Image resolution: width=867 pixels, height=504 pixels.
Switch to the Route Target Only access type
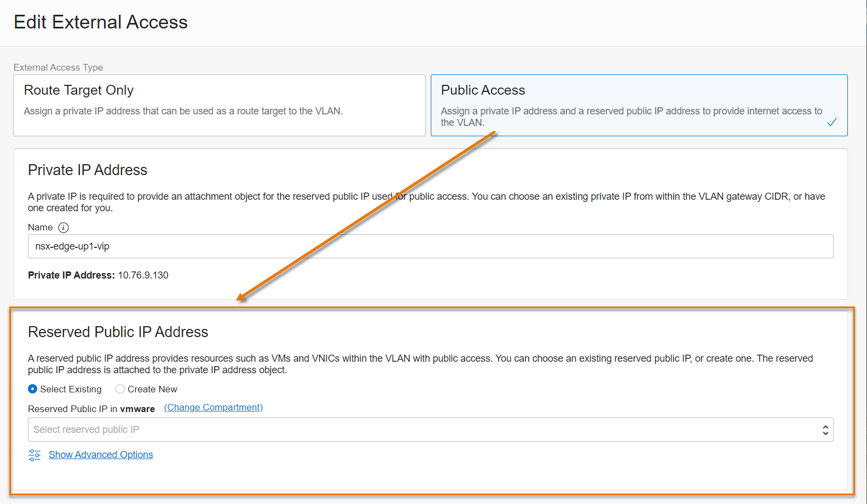[219, 105]
